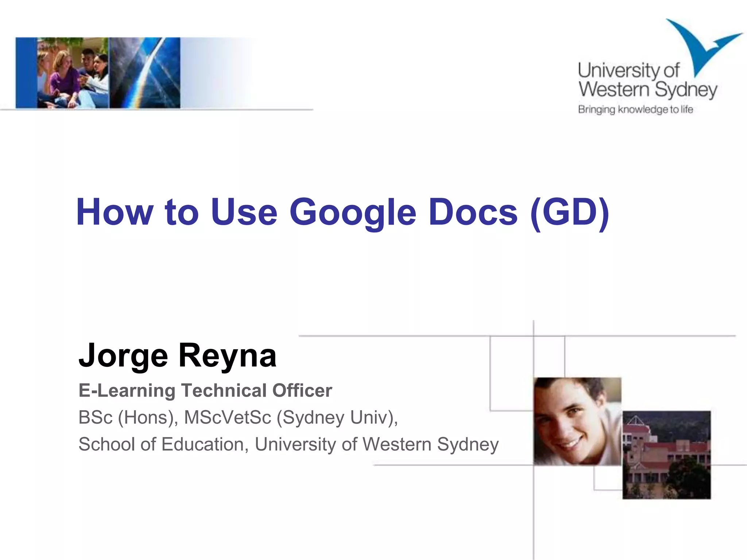
Task: Click the smiling man's portrait photo
Action: point(577,421)
